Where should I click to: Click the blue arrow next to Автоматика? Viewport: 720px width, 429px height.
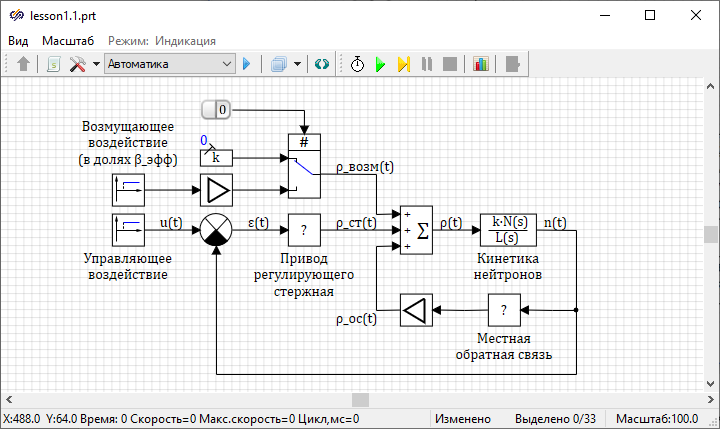(x=247, y=64)
